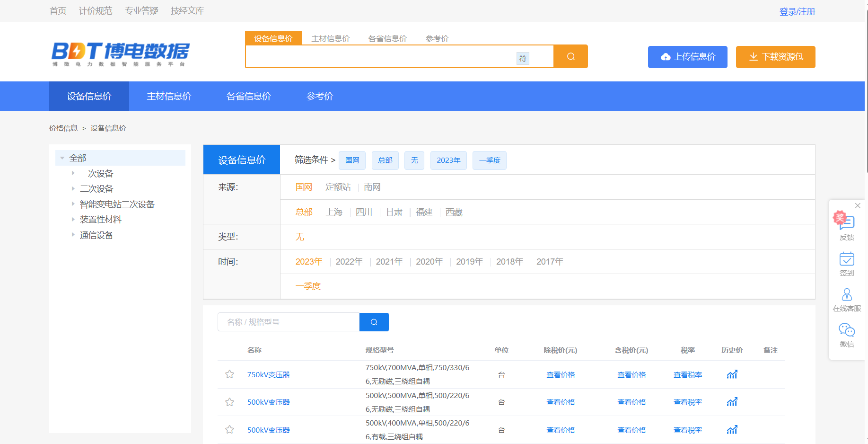The height and width of the screenshot is (444, 868).
Task: Open 技经文库 in top menu
Action: [187, 10]
